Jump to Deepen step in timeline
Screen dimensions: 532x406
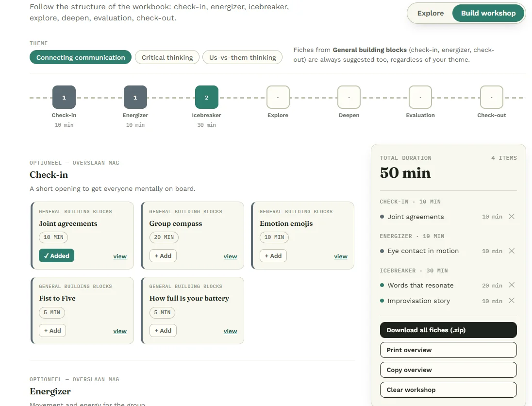click(349, 98)
